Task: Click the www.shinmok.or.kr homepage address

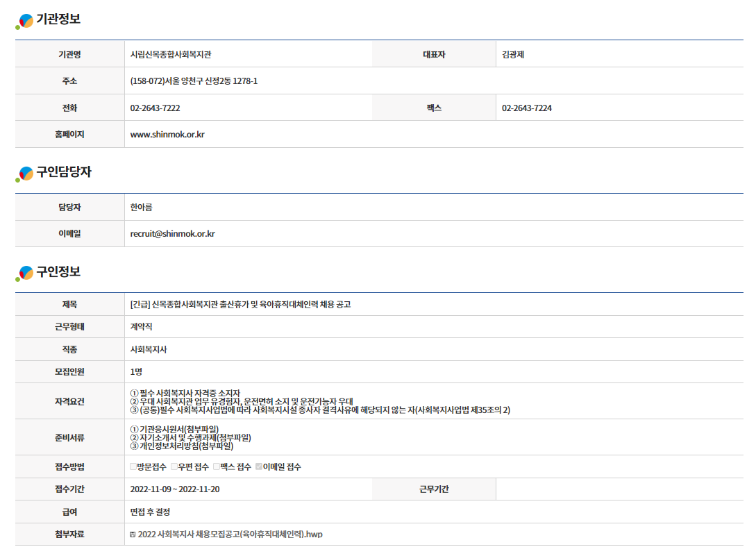Action: click(167, 135)
